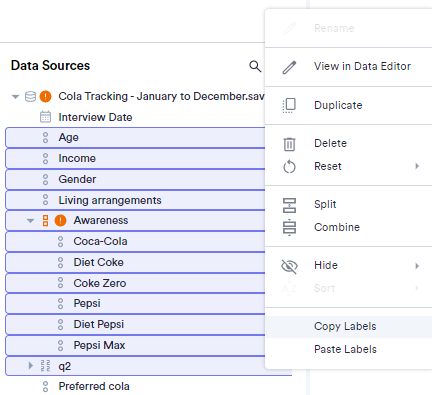
Task: Expand the q2 variable set
Action: point(31,366)
